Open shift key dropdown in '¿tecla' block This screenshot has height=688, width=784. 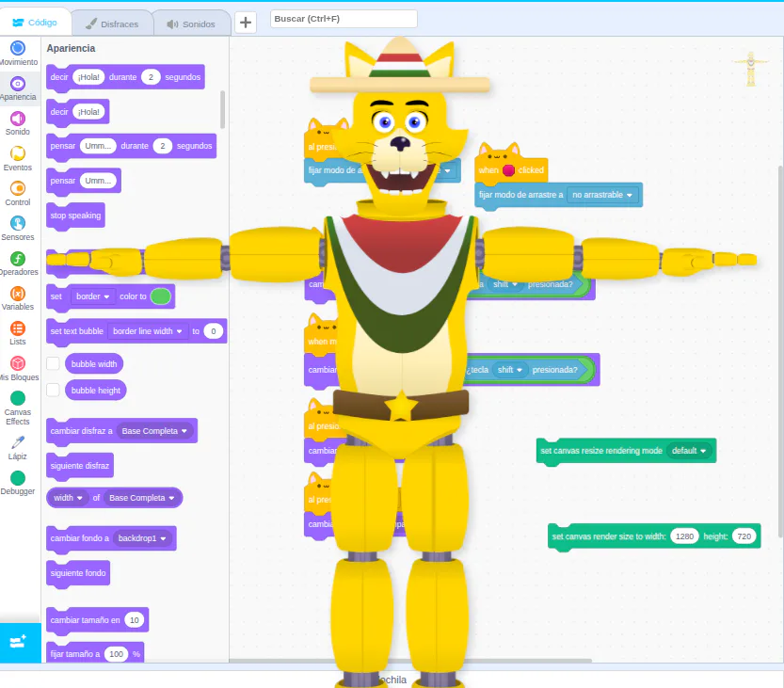coord(510,370)
